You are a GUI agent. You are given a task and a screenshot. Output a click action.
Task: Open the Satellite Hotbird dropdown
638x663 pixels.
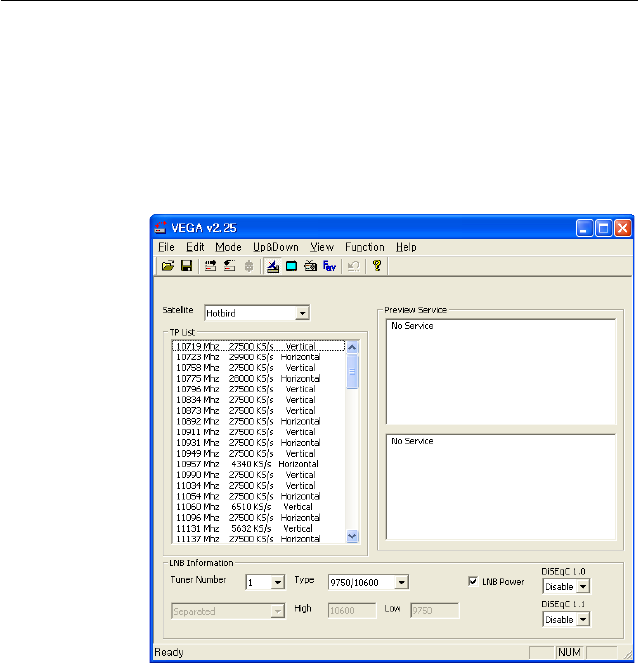[x=302, y=313]
